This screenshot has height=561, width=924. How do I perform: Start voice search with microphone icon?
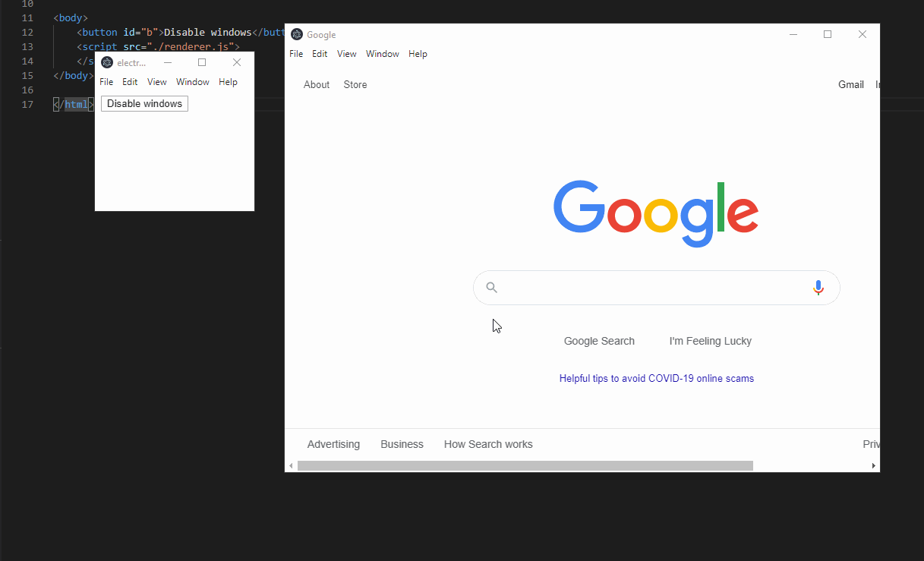tap(818, 288)
